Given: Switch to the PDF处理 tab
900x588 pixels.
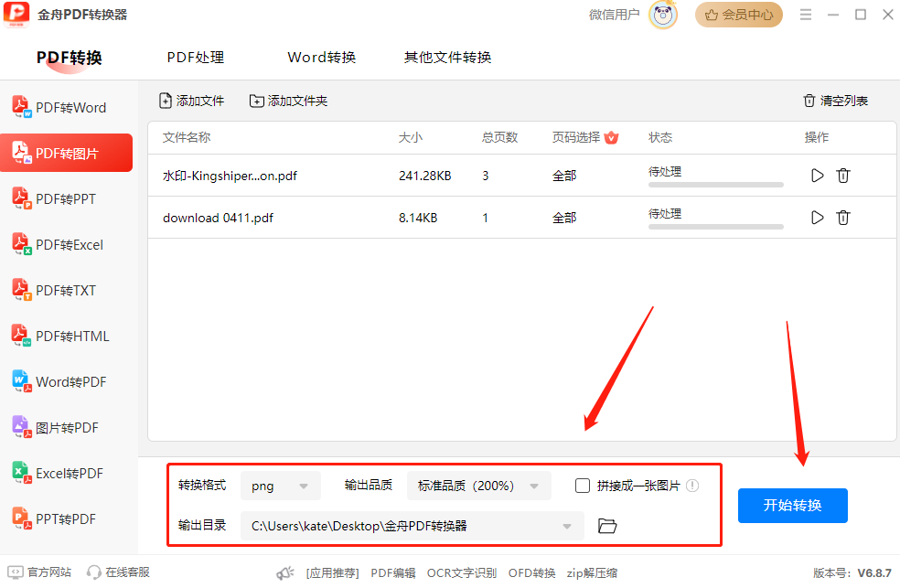Looking at the screenshot, I should [x=196, y=58].
